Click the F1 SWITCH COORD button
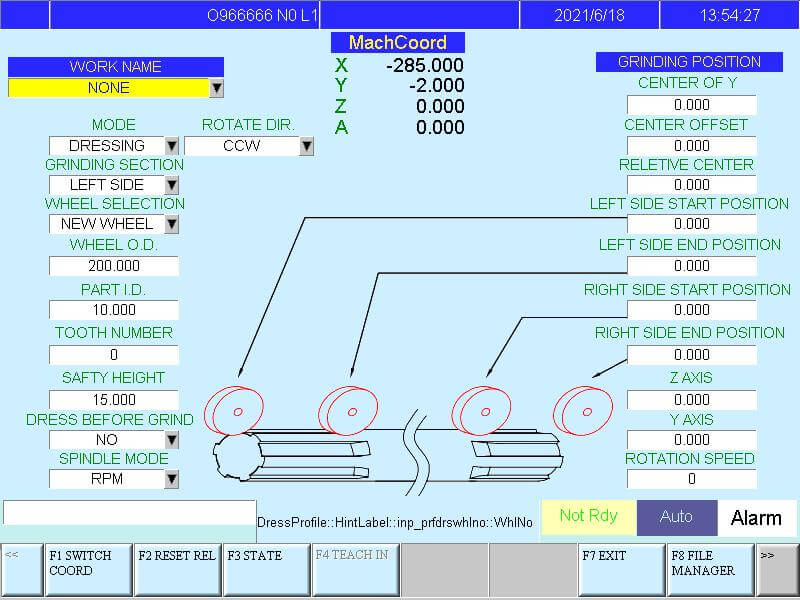 (x=89, y=569)
